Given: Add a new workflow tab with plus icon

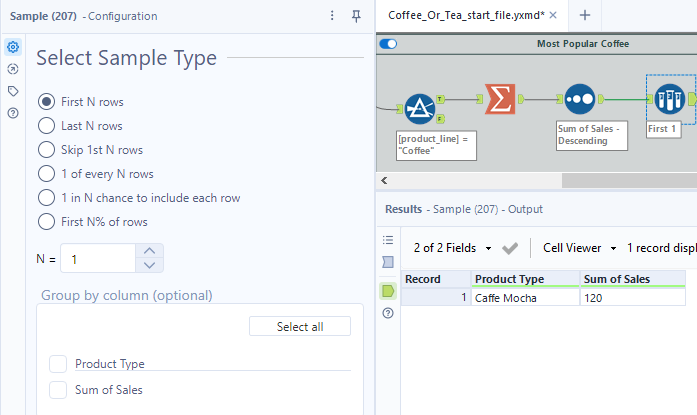Looking at the screenshot, I should pyautogui.click(x=585, y=16).
